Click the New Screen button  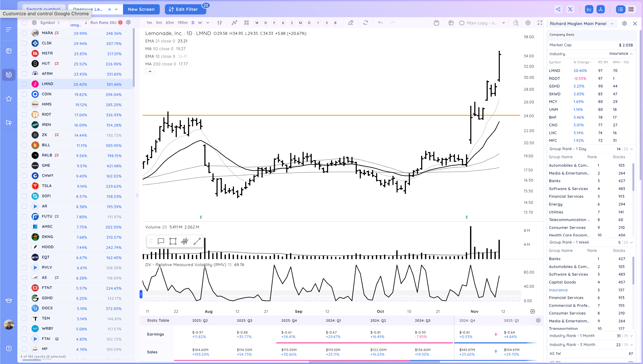[141, 9]
